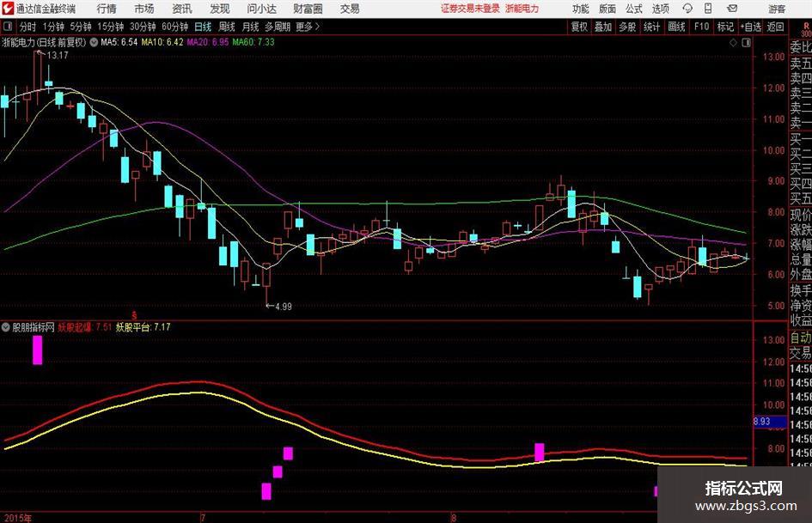Click the month 7 time axis marker
This screenshot has width=812, height=523.
pos(203,518)
